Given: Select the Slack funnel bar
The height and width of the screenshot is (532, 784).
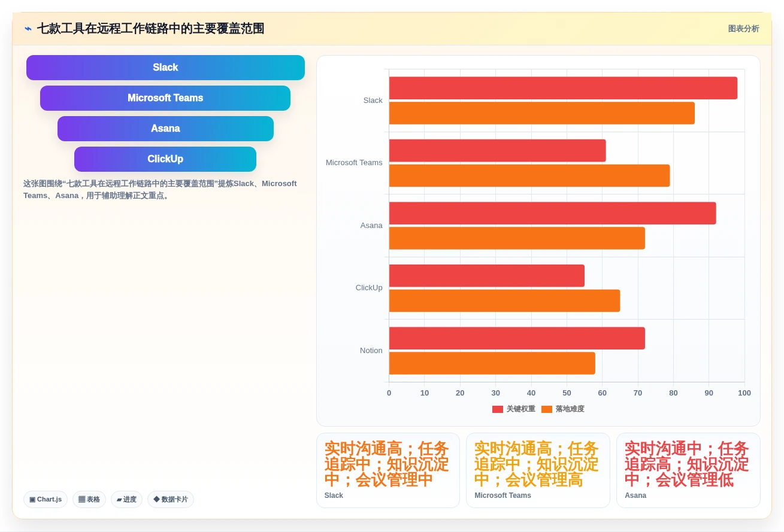Looking at the screenshot, I should (x=165, y=68).
